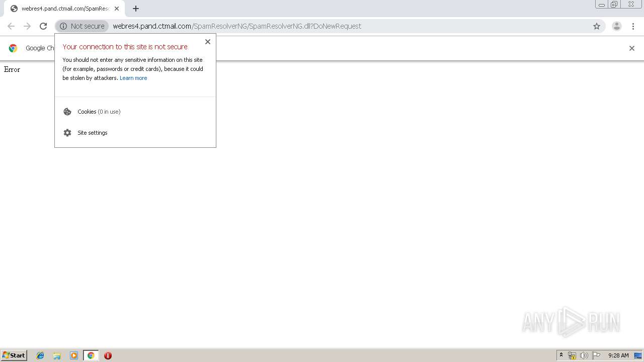Minimize the Chrome window

602,5
